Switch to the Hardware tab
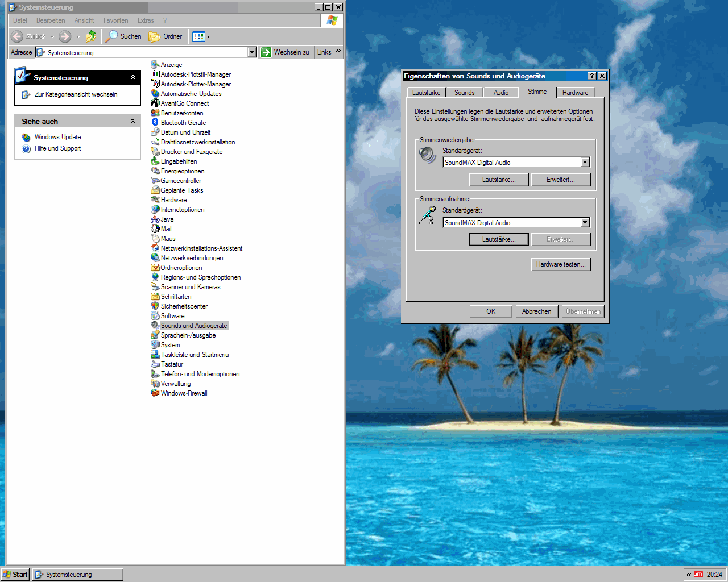 [x=575, y=93]
